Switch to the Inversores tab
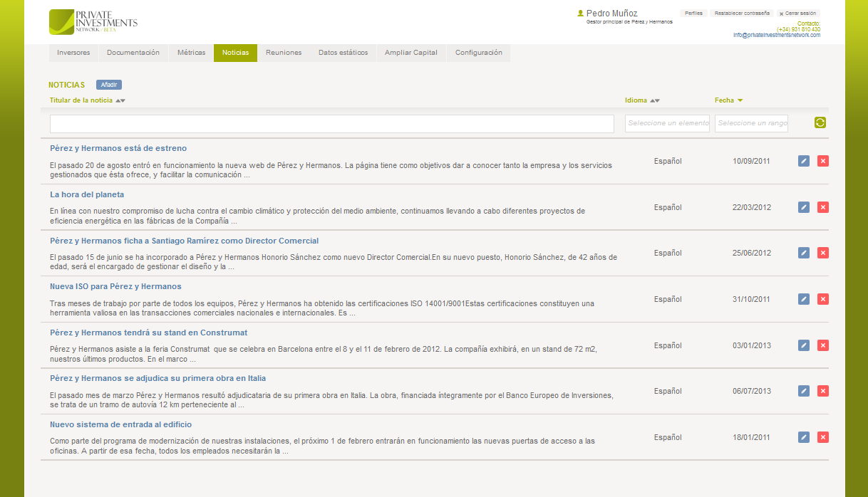Screen dimensions: 868x497 73,53
